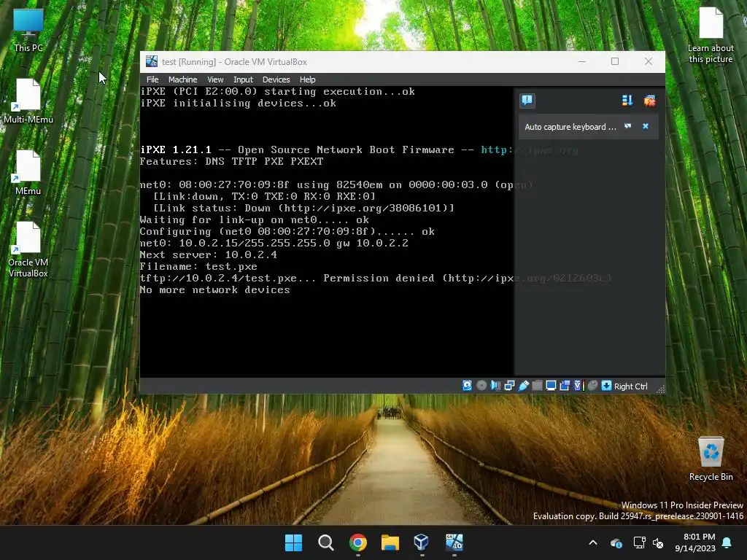Screen dimensions: 747x560
Task: Click the VirtualBox cube taskbar icon
Action: 422,542
